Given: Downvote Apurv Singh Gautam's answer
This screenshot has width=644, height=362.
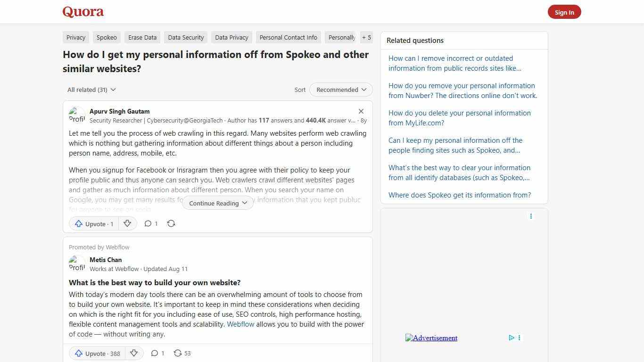Looking at the screenshot, I should 127,223.
